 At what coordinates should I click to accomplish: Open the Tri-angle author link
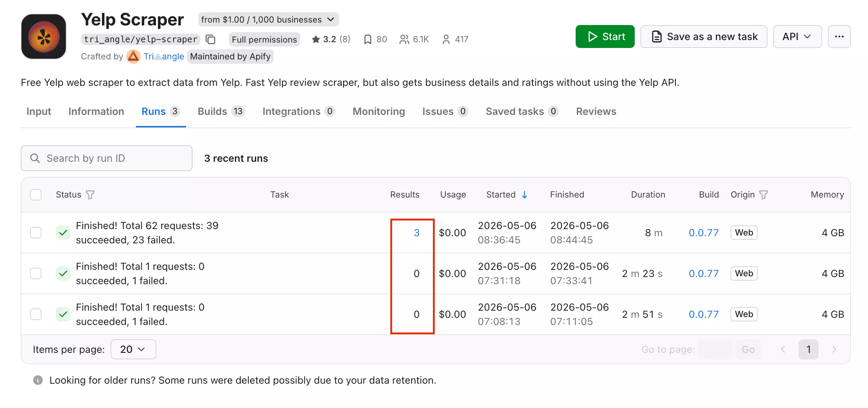(164, 57)
